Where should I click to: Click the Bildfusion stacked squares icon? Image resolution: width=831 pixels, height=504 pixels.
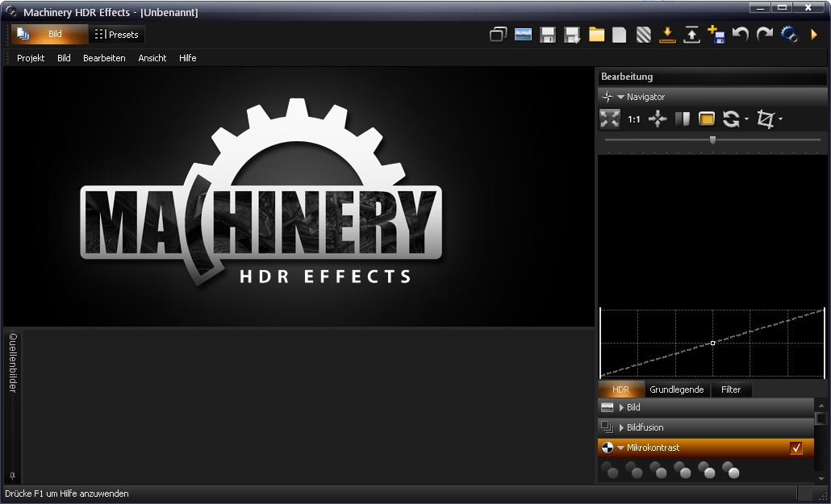608,427
